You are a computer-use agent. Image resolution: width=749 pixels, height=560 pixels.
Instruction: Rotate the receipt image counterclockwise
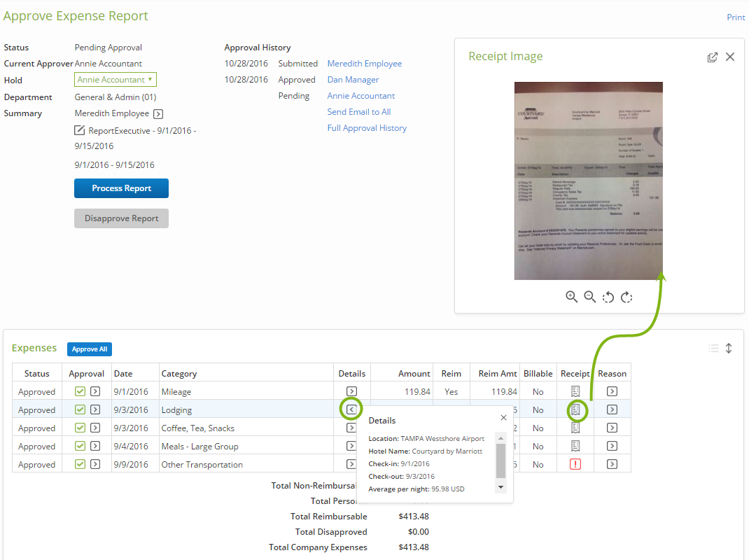click(x=608, y=297)
